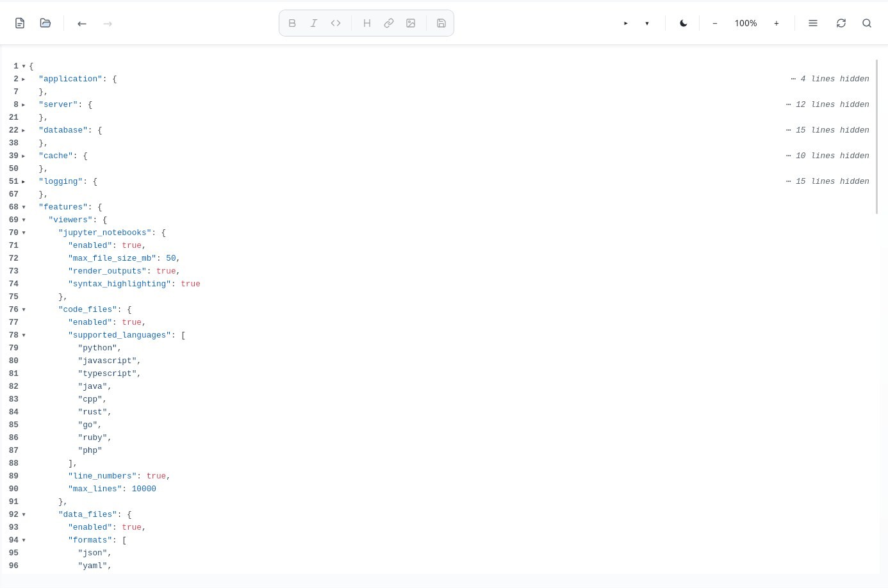888x588 pixels.
Task: Apply italic formatting
Action: pyautogui.click(x=314, y=23)
